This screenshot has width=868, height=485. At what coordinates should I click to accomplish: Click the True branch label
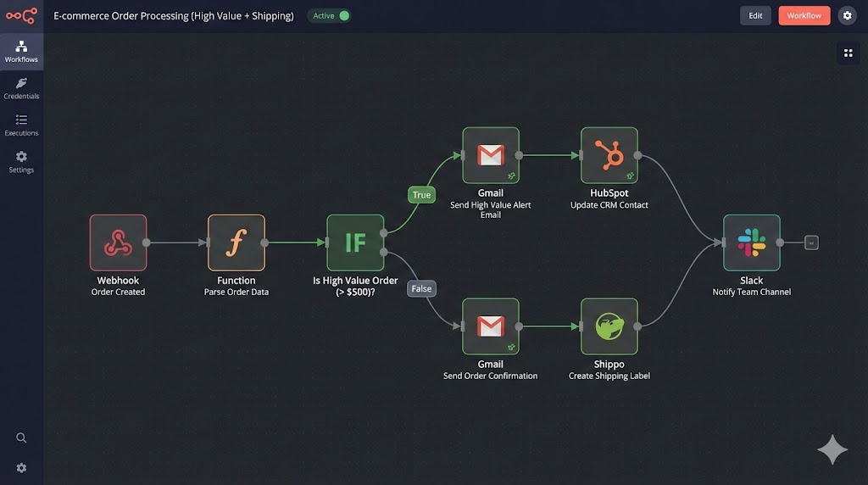pos(421,195)
